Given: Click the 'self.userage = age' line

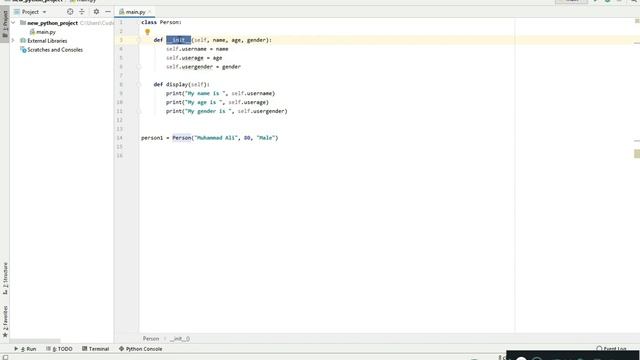Looking at the screenshot, I should tap(194, 58).
